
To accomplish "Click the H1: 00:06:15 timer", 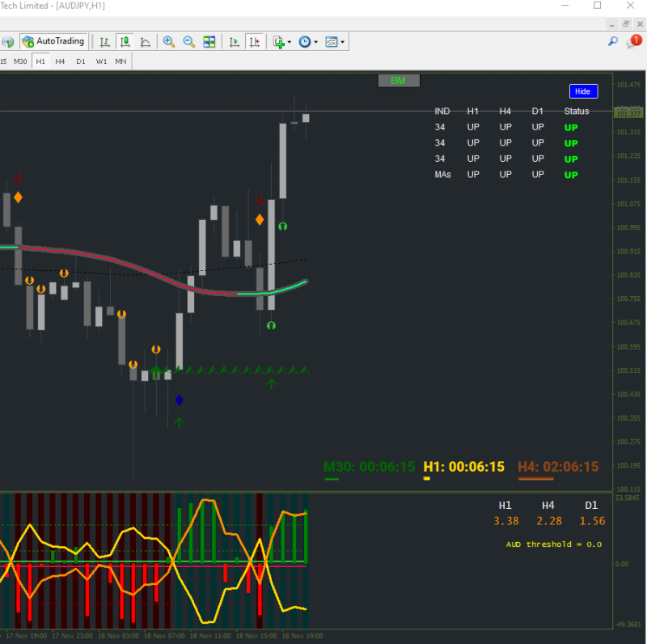I will 463,467.
